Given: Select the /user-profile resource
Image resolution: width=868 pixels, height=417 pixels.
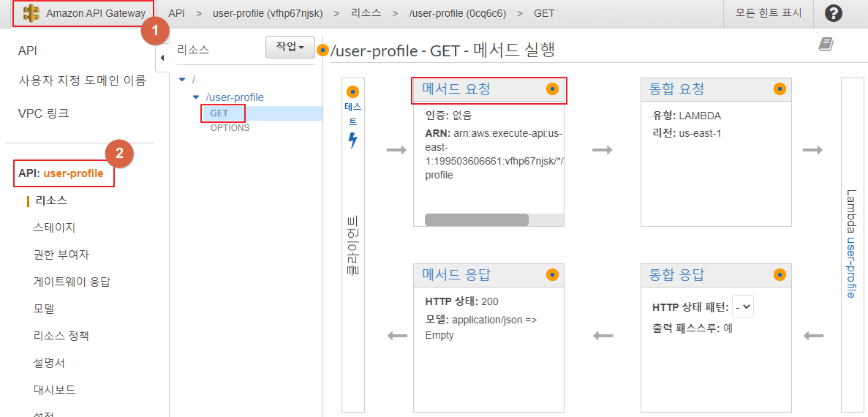Looking at the screenshot, I should [x=235, y=97].
